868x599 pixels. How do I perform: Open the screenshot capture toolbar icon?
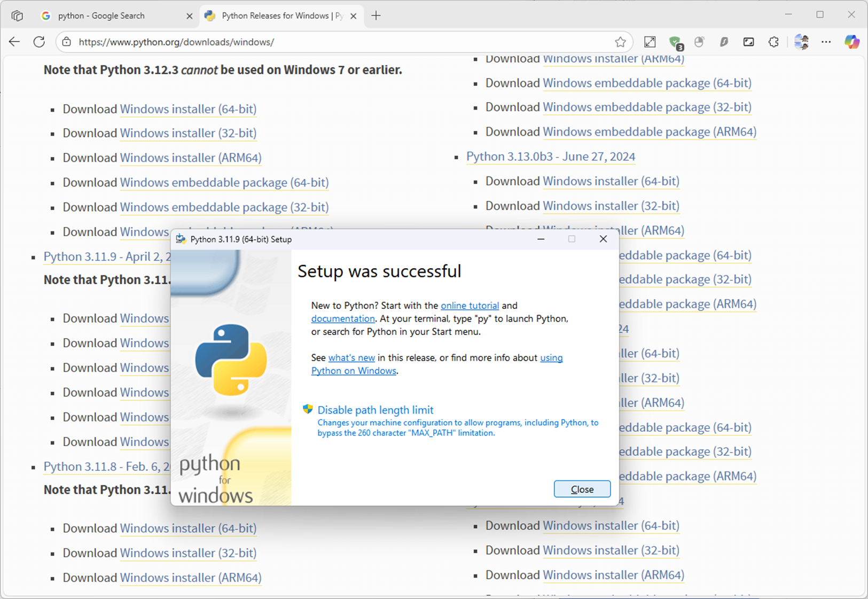pyautogui.click(x=749, y=42)
